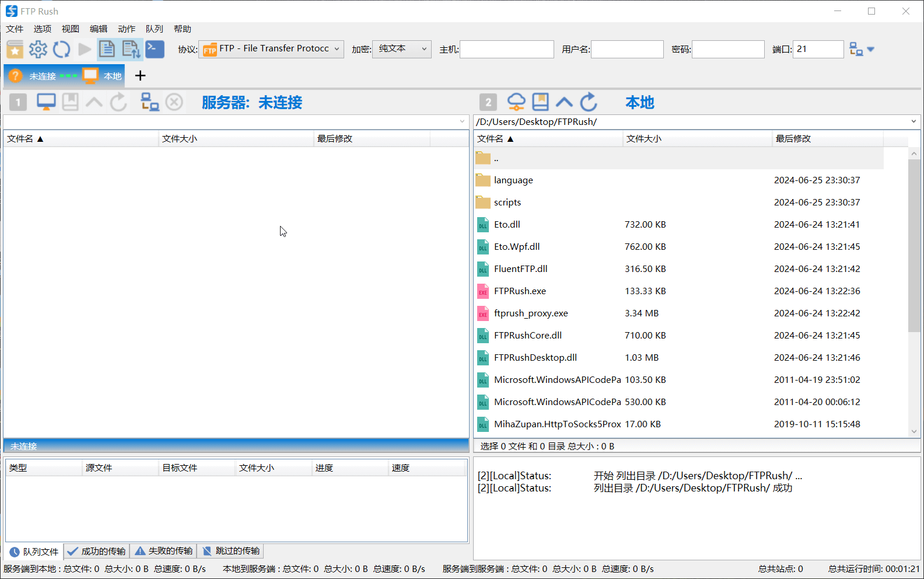Click pane number 1 badge
The image size is (924, 579).
click(x=18, y=103)
